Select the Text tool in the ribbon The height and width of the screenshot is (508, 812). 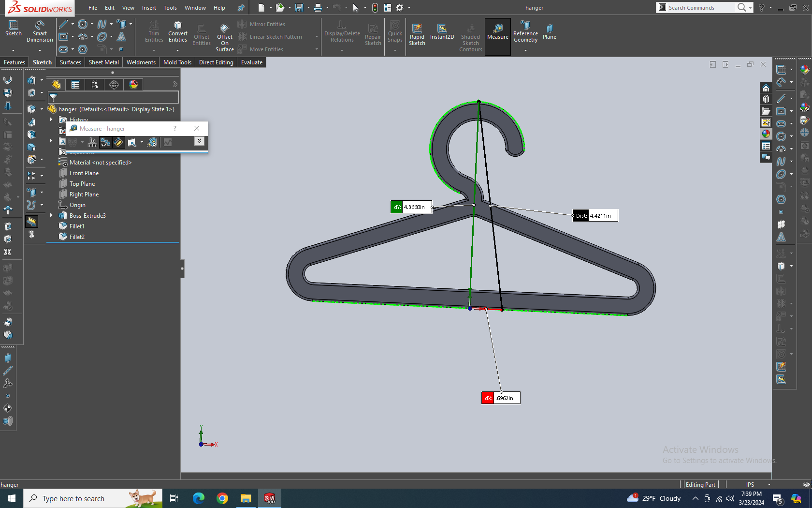(x=122, y=37)
